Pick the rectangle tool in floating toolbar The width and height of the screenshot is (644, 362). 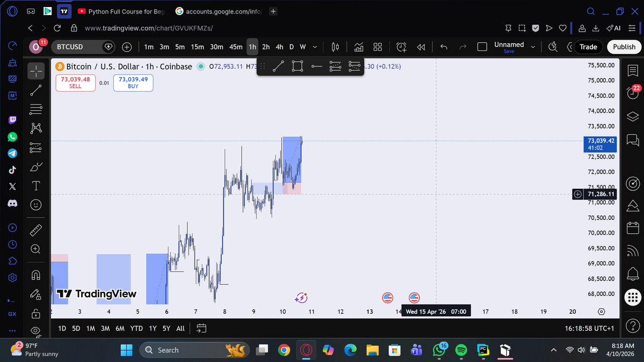[x=297, y=67]
